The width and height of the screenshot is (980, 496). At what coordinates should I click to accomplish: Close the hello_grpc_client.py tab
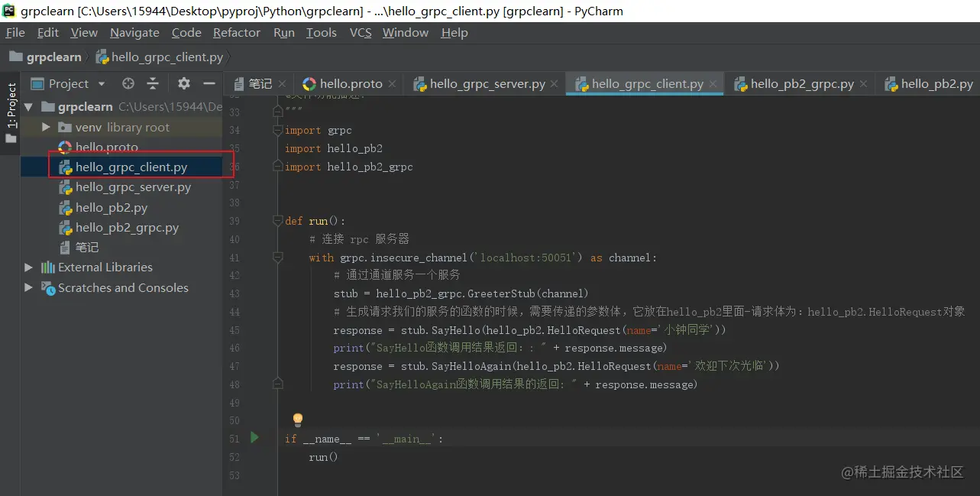pos(713,84)
